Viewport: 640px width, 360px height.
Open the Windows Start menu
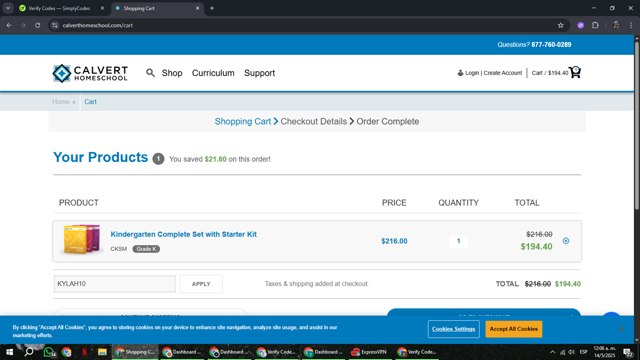click(9, 352)
